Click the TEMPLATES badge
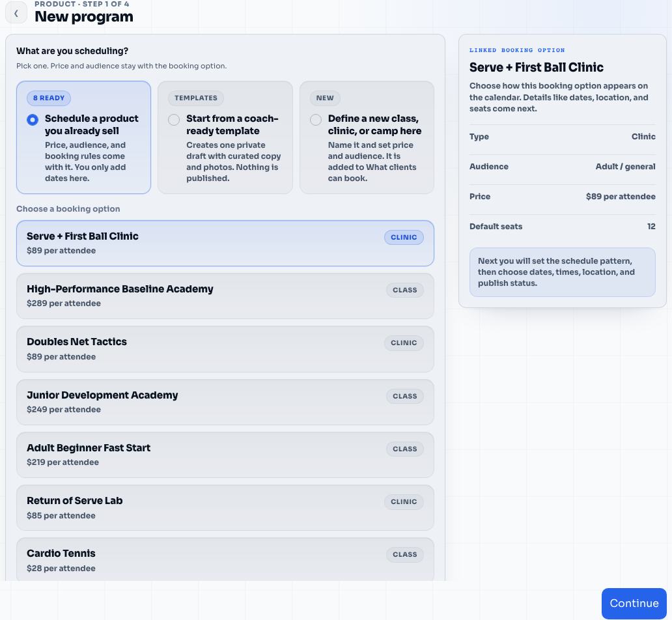Screen dimensions: 672x620 [x=195, y=98]
